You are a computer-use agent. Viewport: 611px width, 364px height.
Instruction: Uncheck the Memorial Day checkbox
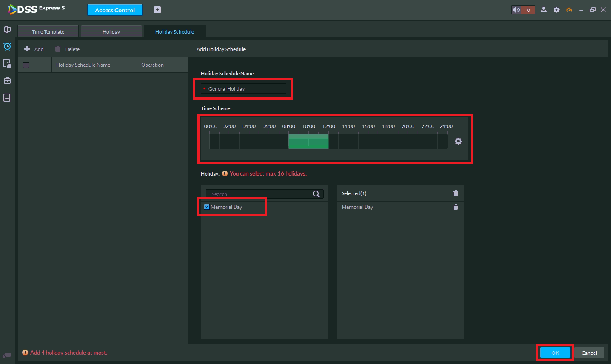click(207, 207)
